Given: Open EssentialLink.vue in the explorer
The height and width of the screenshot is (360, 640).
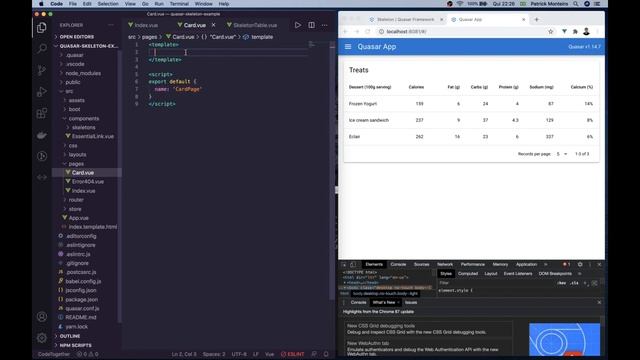Looking at the screenshot, I should tap(93, 136).
